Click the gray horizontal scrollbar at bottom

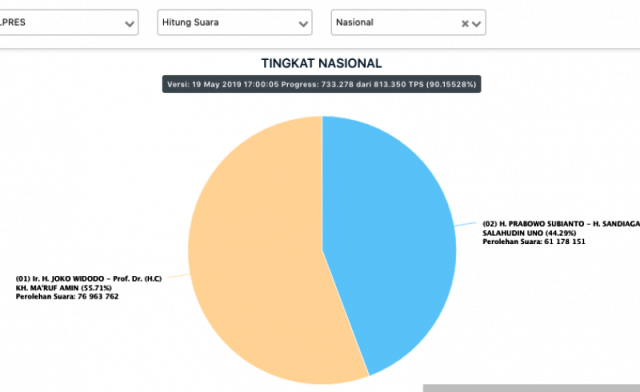[x=531, y=388]
